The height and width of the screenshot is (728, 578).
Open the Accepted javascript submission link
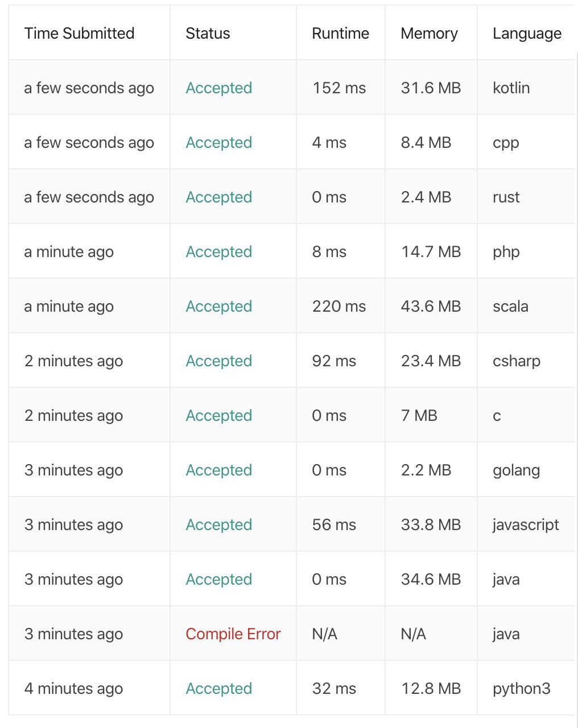[x=218, y=525]
